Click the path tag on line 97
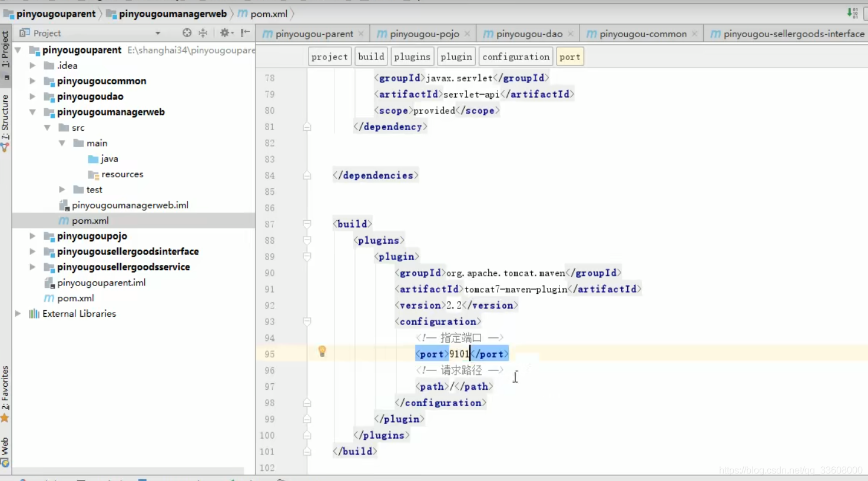The width and height of the screenshot is (868, 481). [x=455, y=387]
